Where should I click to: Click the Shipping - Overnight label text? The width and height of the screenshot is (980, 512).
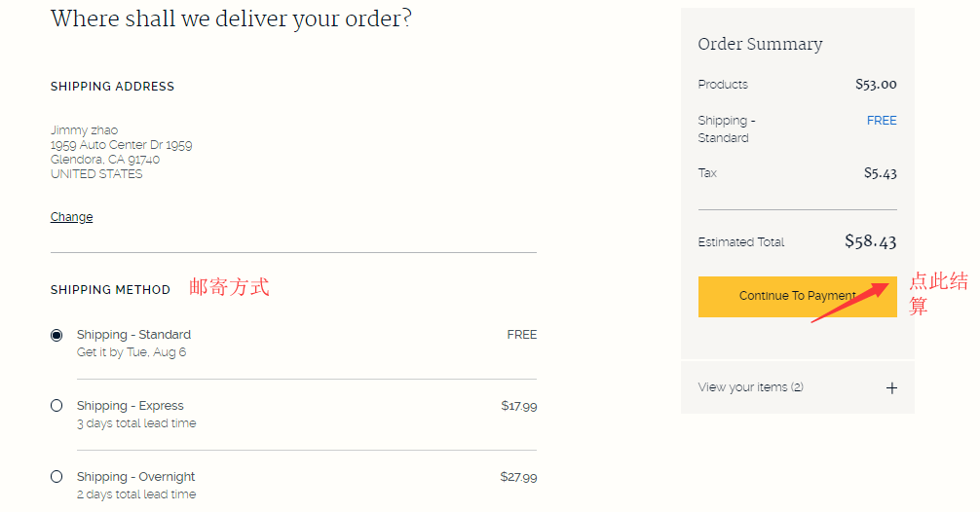point(135,477)
